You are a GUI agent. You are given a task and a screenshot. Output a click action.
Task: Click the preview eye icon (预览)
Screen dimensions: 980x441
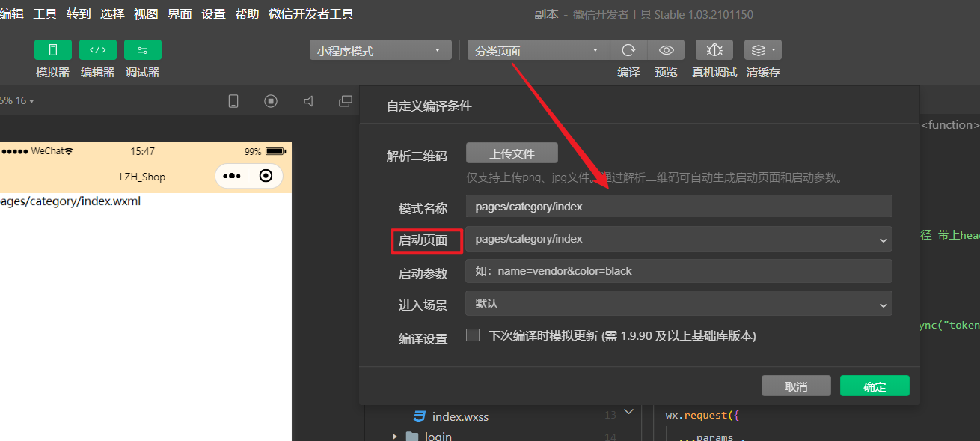(666, 50)
